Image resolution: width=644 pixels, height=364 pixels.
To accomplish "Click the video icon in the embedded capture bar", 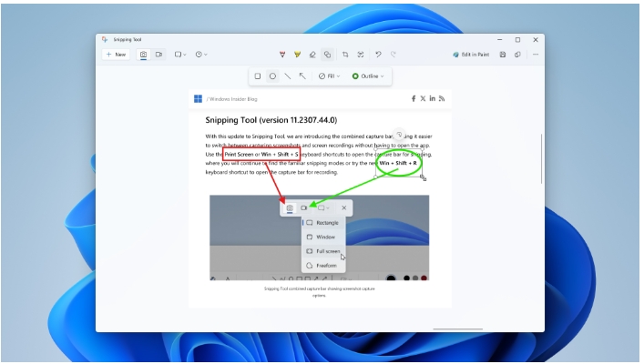I will click(304, 207).
